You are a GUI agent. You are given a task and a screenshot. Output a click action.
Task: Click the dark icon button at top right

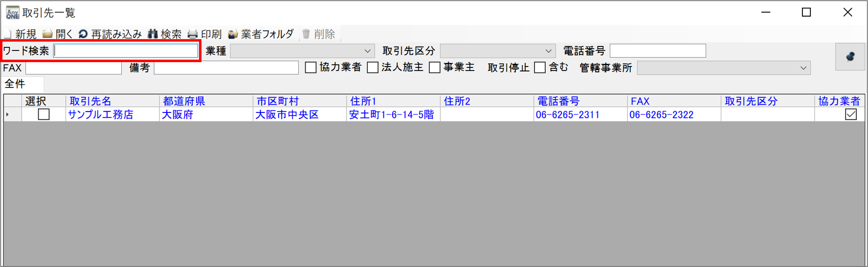[850, 57]
